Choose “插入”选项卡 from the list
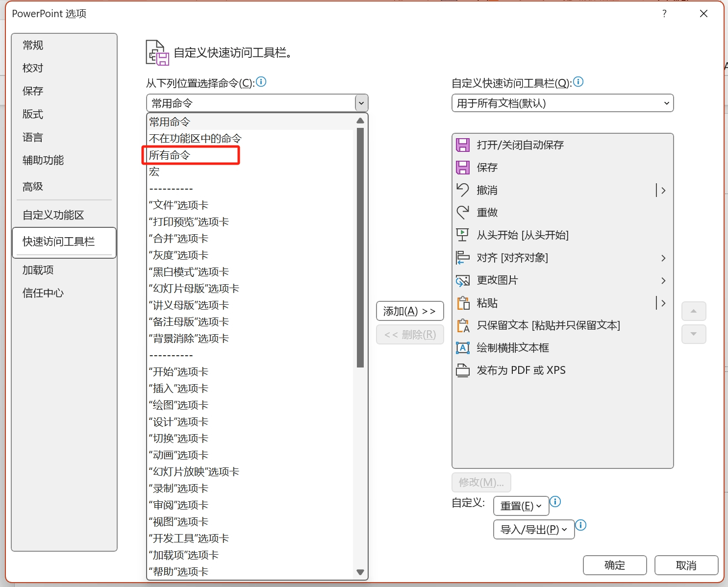 pyautogui.click(x=250, y=389)
